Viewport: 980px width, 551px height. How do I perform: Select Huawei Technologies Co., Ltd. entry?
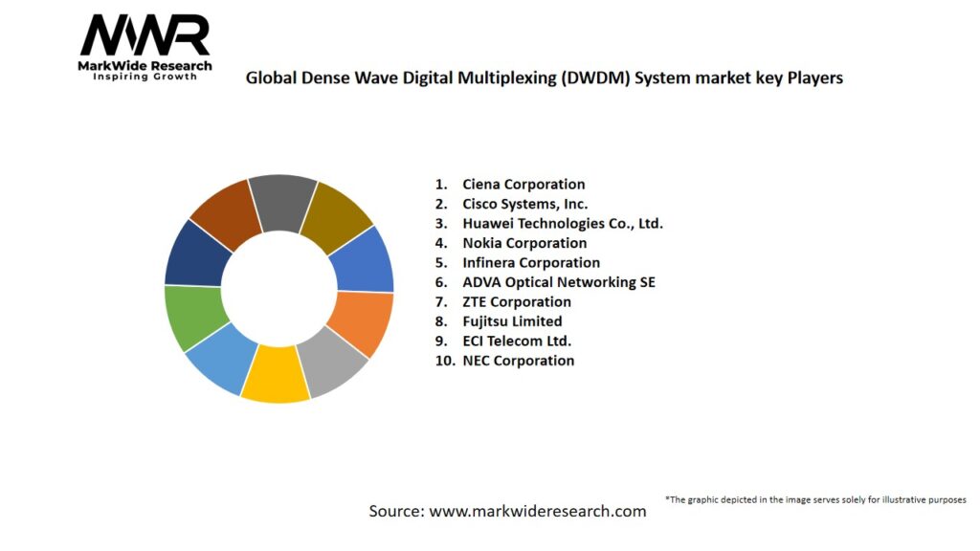(562, 223)
